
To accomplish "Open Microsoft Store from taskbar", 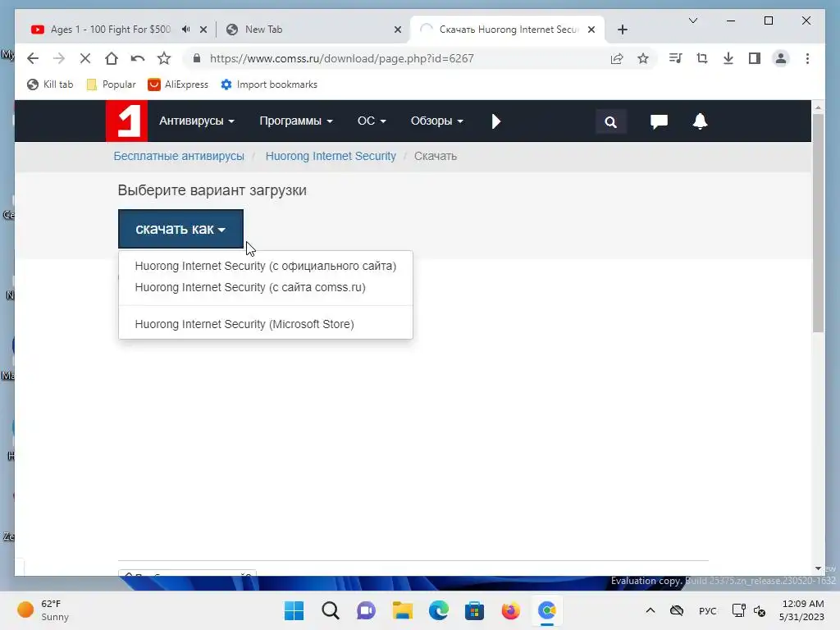I will click(x=475, y=610).
